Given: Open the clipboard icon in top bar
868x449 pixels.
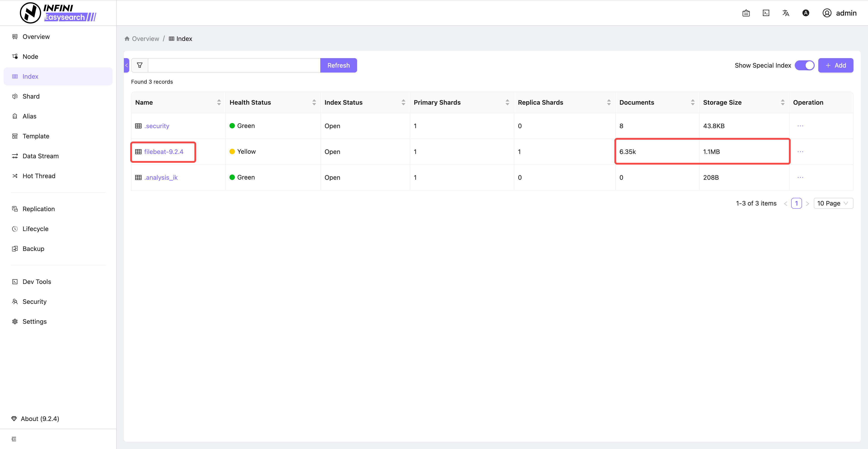Looking at the screenshot, I should 746,13.
